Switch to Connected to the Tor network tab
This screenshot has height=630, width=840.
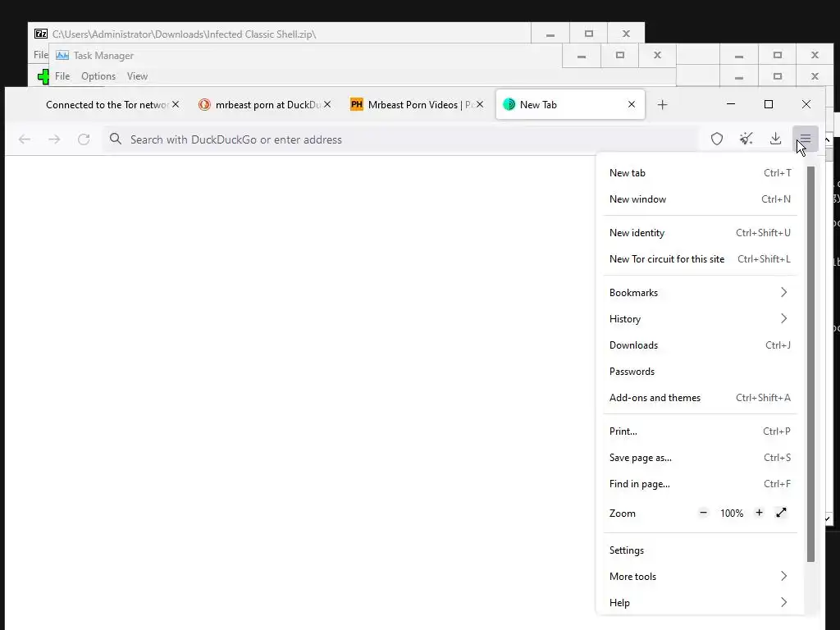click(107, 104)
